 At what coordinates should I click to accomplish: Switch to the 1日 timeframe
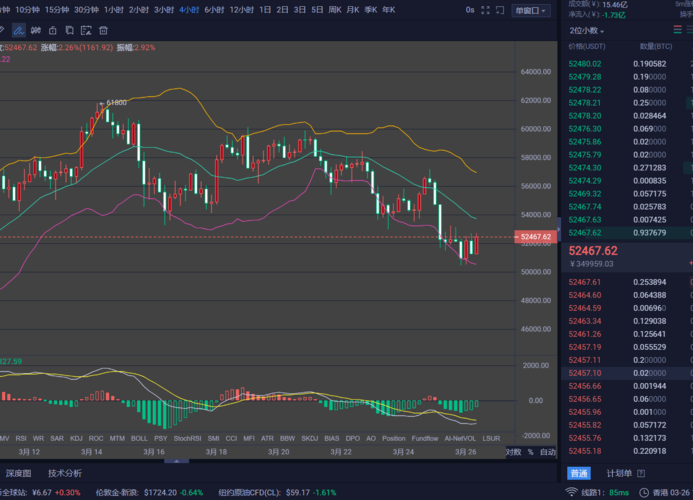pos(265,10)
